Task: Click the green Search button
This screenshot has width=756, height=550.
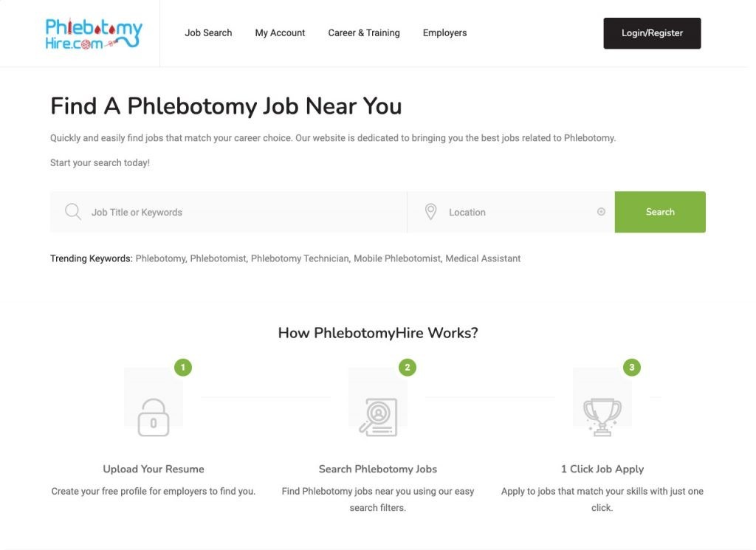Action: (660, 212)
